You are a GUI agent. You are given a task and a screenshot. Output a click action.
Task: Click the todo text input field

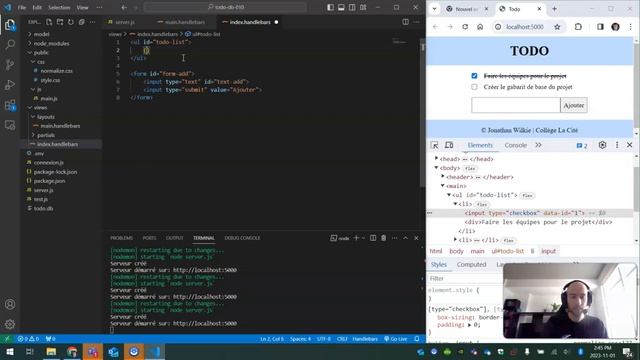click(516, 105)
